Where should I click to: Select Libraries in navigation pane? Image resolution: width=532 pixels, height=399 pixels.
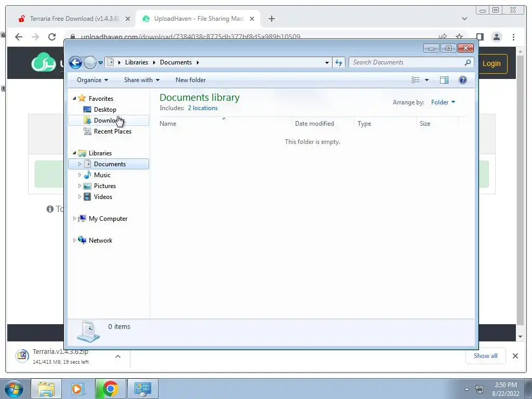pyautogui.click(x=100, y=153)
